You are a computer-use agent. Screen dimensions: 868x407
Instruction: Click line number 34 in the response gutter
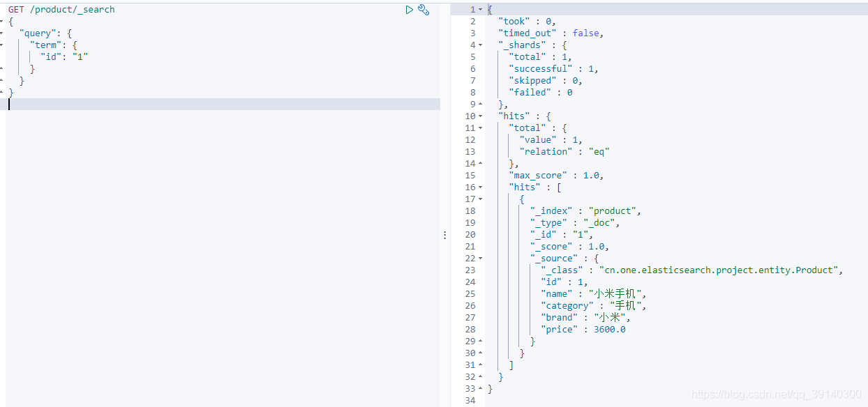[470, 401]
